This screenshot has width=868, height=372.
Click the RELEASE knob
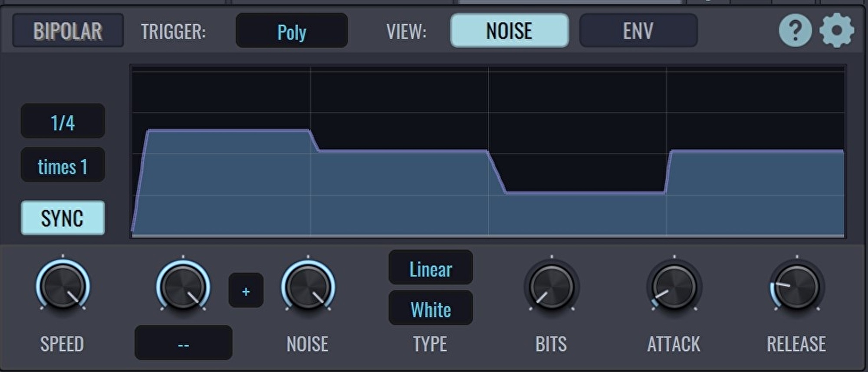pos(796,287)
